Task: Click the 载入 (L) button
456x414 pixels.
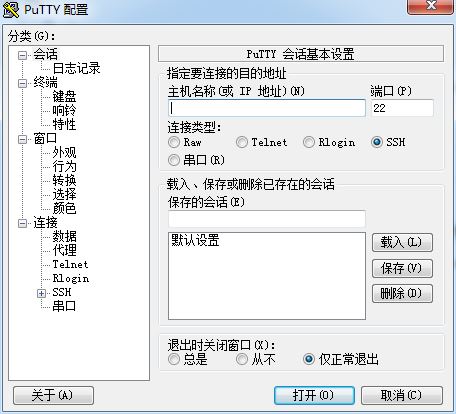Action: tap(402, 242)
